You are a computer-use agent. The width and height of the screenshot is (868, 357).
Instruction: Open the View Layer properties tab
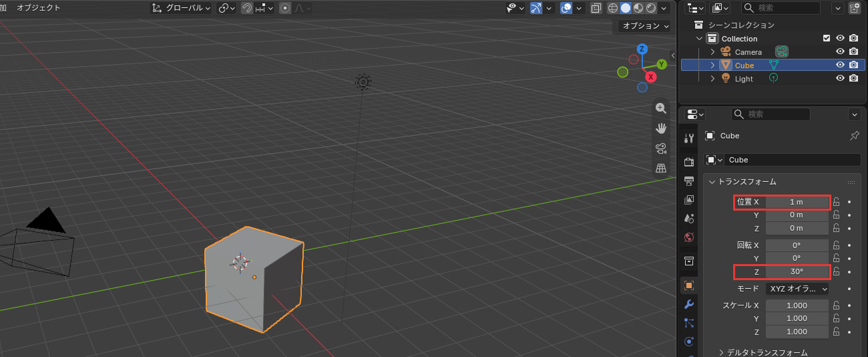(x=689, y=199)
